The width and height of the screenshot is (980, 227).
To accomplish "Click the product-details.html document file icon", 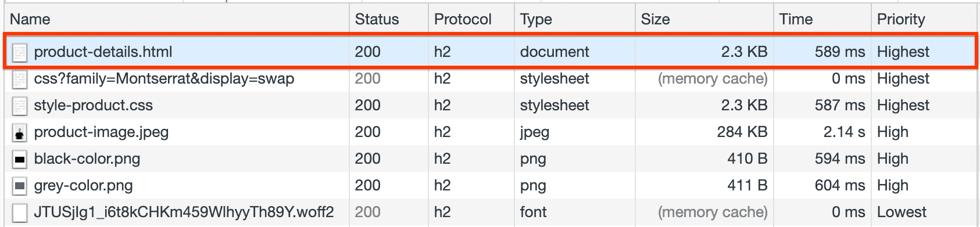I will point(20,52).
